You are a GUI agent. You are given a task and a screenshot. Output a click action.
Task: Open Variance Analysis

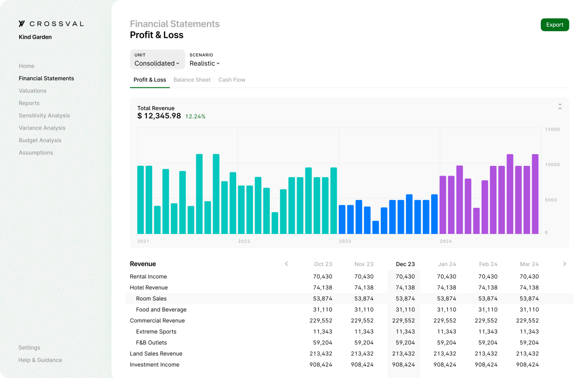[x=42, y=128]
